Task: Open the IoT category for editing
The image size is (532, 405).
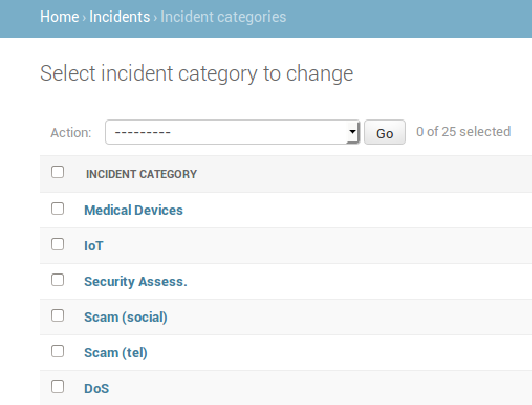Action: pyautogui.click(x=93, y=245)
